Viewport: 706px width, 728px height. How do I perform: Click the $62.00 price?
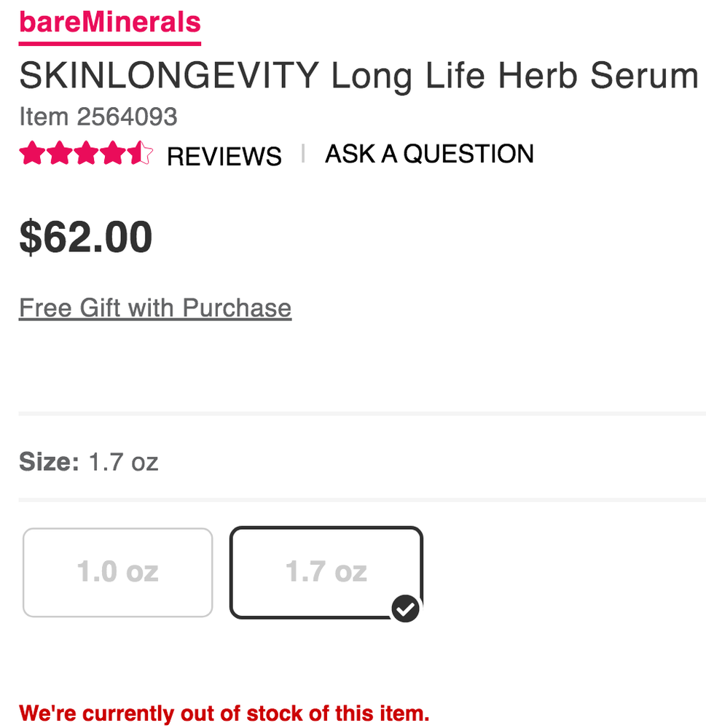(x=86, y=237)
